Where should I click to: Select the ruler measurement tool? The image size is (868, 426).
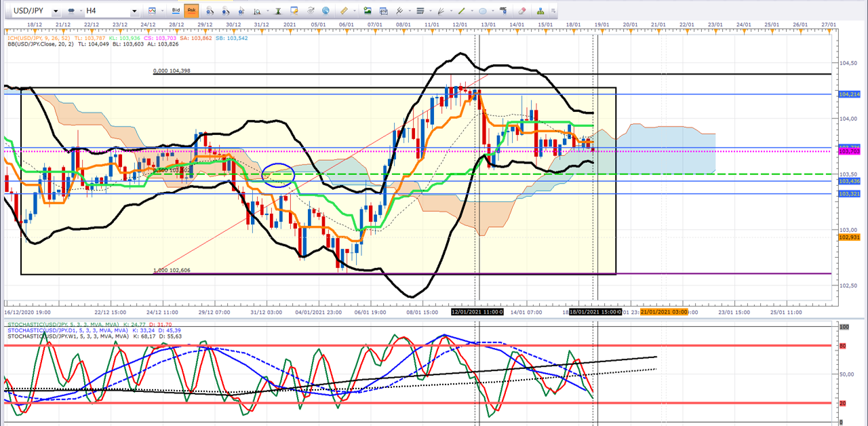coord(344,11)
